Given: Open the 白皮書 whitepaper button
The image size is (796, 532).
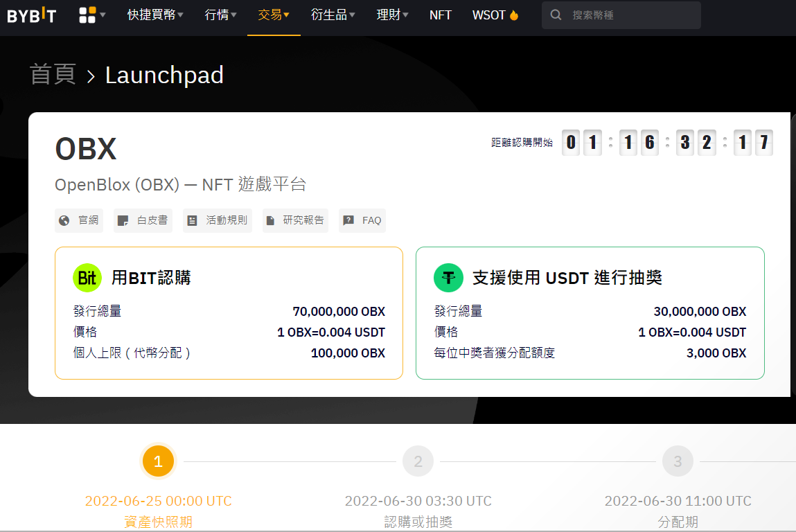Looking at the screenshot, I should click(x=143, y=220).
